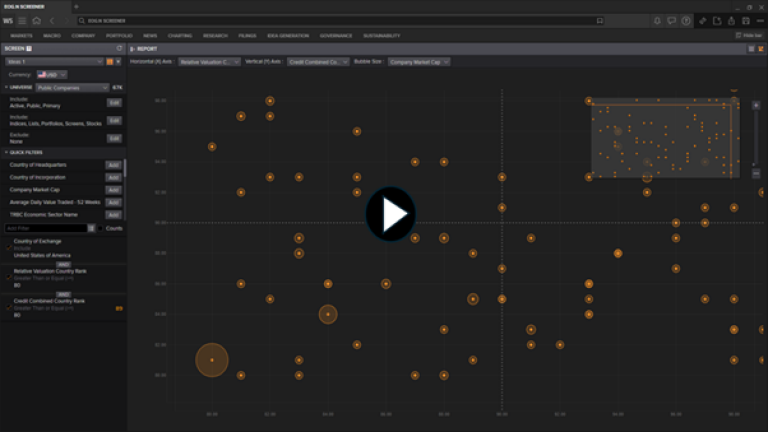768x432 pixels.
Task: Open the chat messages icon
Action: point(672,20)
